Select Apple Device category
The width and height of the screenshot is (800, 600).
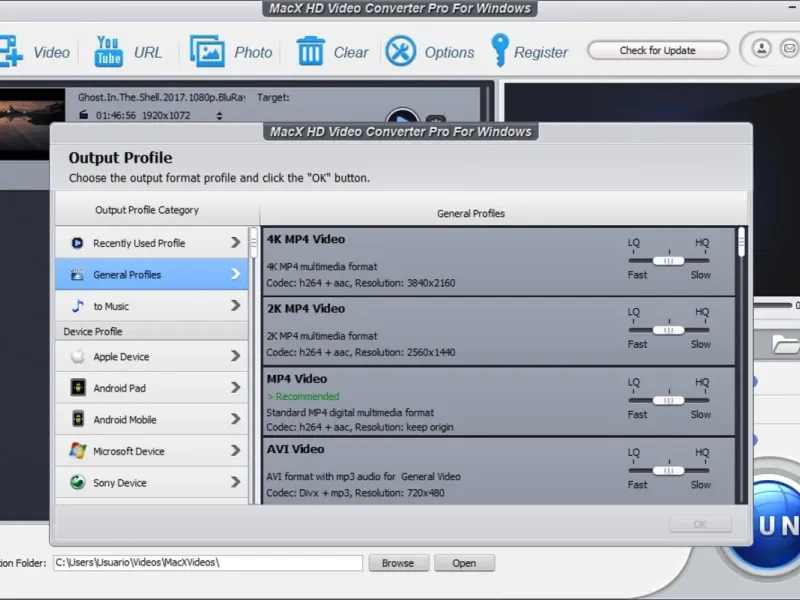152,356
